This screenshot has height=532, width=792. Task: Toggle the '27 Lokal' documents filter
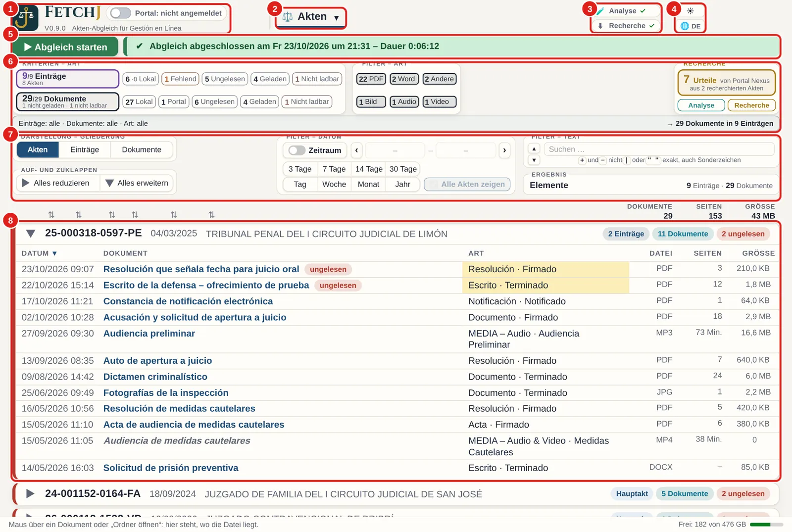click(139, 101)
